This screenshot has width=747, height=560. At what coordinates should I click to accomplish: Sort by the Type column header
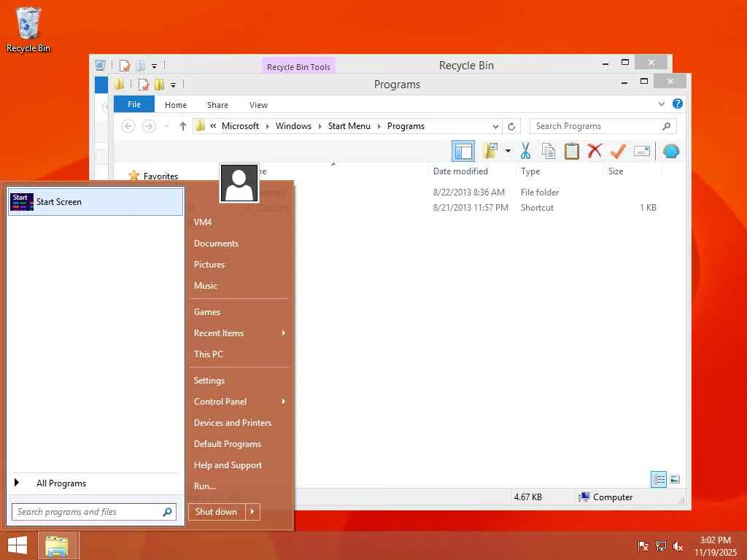(x=530, y=171)
